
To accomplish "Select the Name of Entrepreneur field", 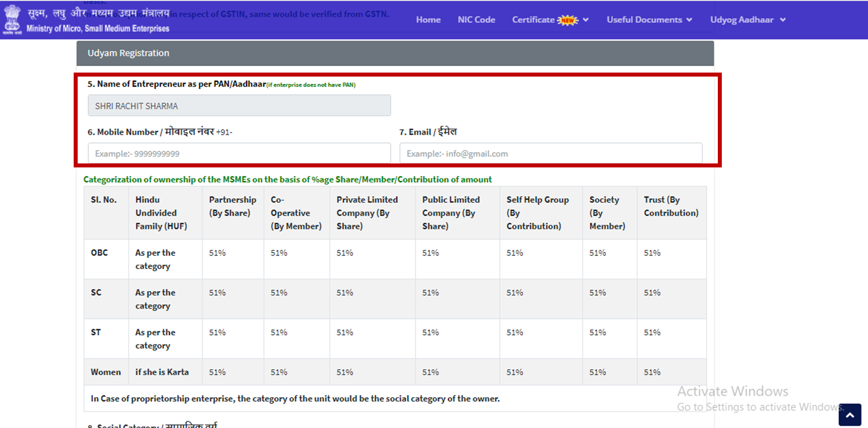I will pyautogui.click(x=239, y=106).
